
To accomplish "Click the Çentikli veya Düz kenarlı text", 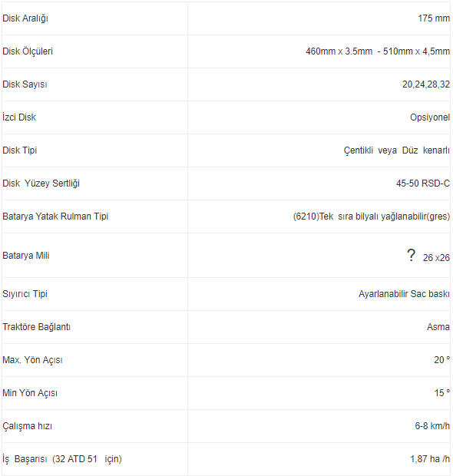I will pos(396,150).
